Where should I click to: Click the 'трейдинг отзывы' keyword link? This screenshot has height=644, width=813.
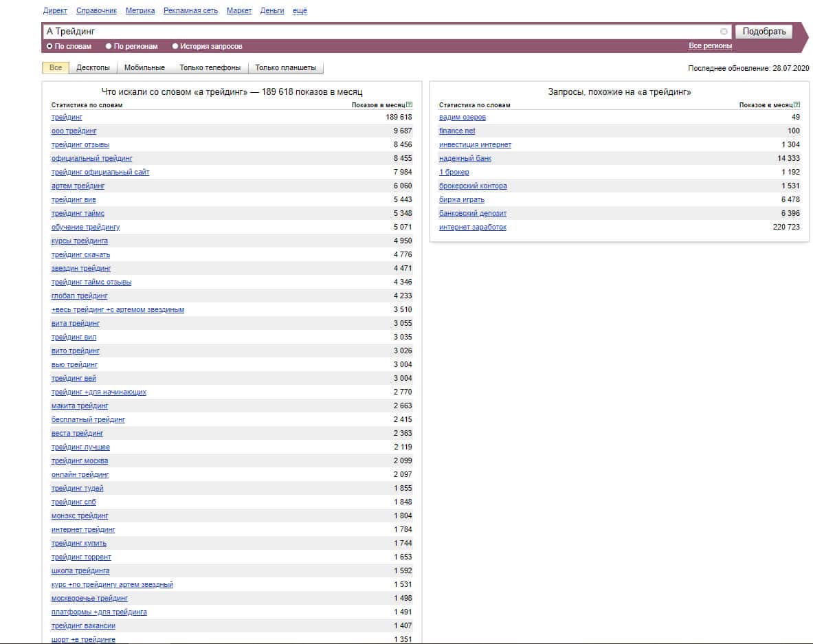80,145
